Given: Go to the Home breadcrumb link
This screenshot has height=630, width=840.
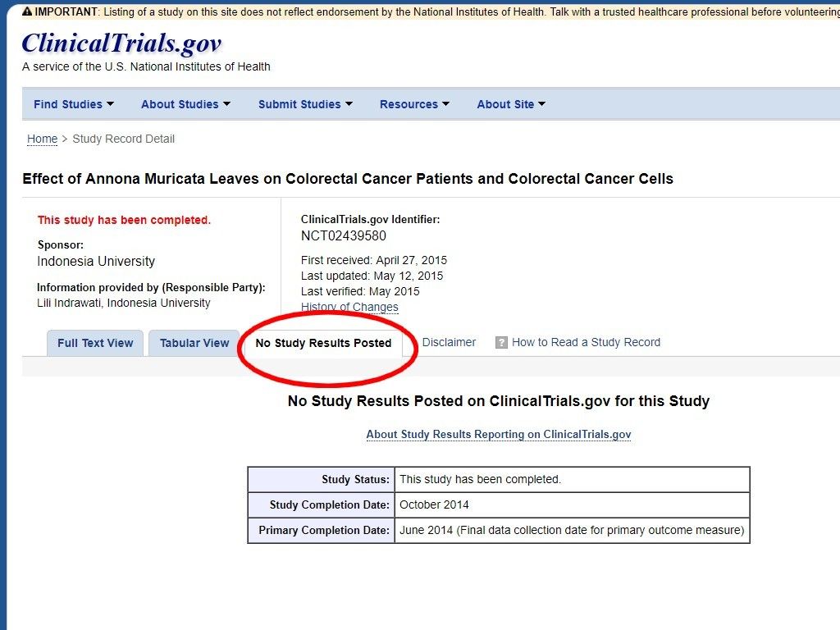Looking at the screenshot, I should pos(43,139).
